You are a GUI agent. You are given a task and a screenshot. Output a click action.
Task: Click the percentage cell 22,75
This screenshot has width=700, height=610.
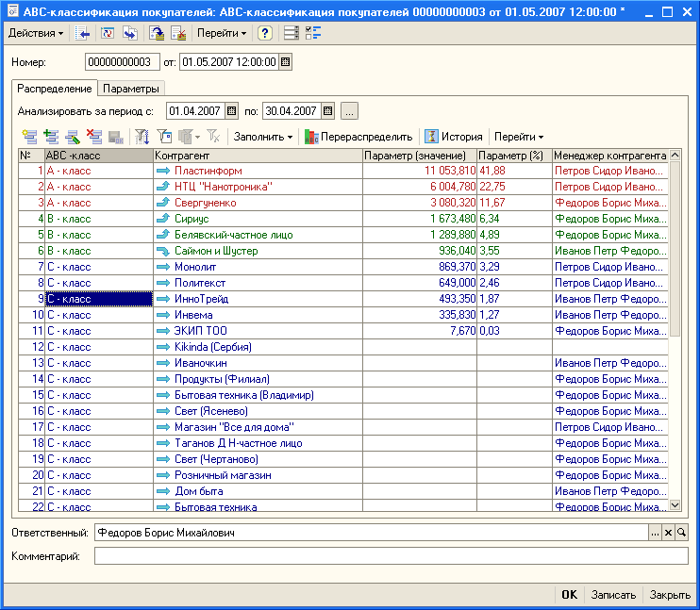pyautogui.click(x=514, y=187)
